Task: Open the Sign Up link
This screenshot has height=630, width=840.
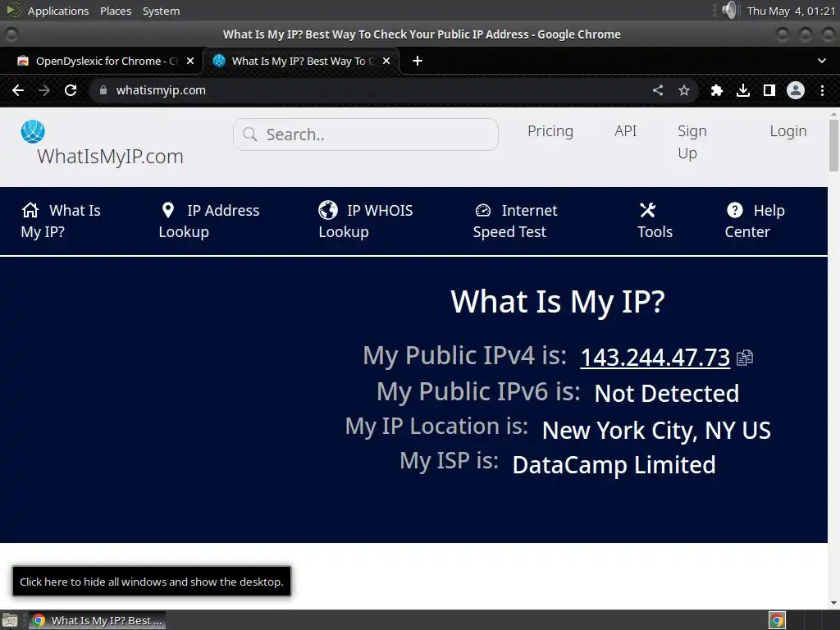Action: click(x=692, y=142)
